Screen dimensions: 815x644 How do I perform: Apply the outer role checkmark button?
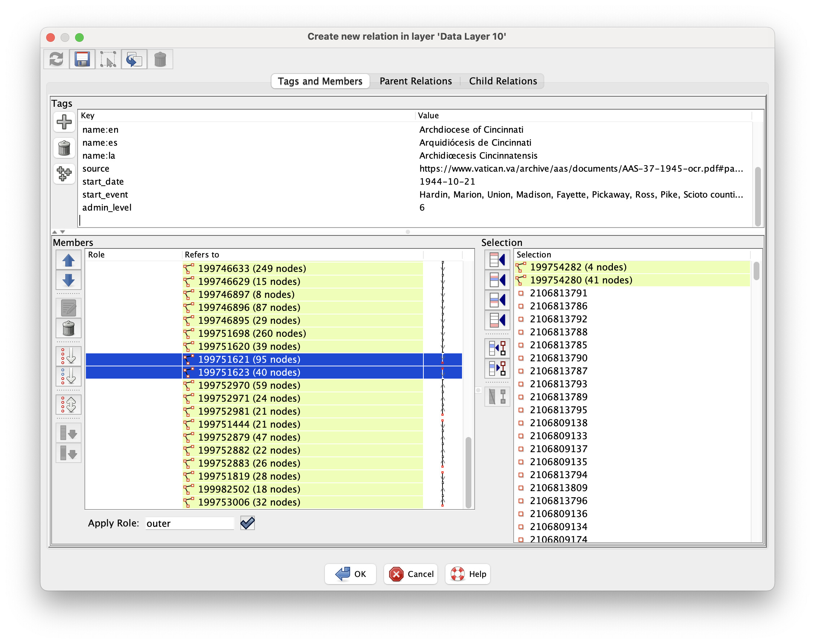[x=248, y=523]
